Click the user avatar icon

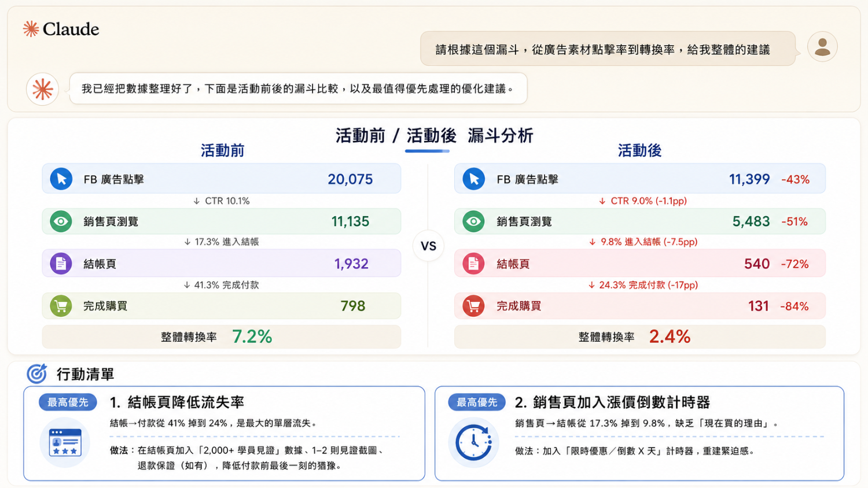822,47
